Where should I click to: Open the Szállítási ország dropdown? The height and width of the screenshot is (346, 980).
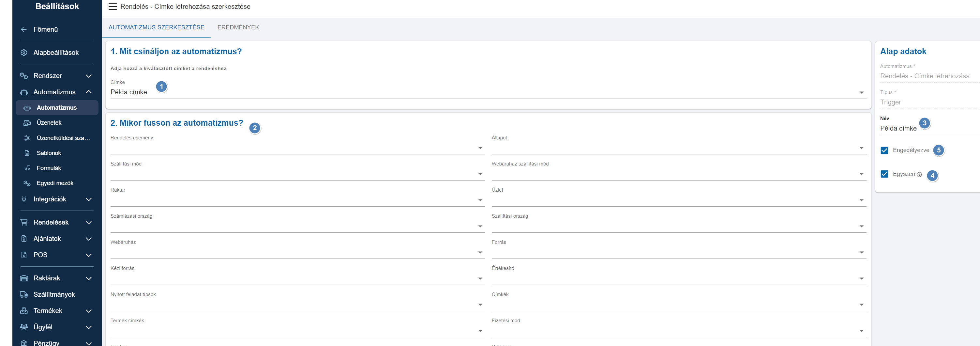pos(679,226)
